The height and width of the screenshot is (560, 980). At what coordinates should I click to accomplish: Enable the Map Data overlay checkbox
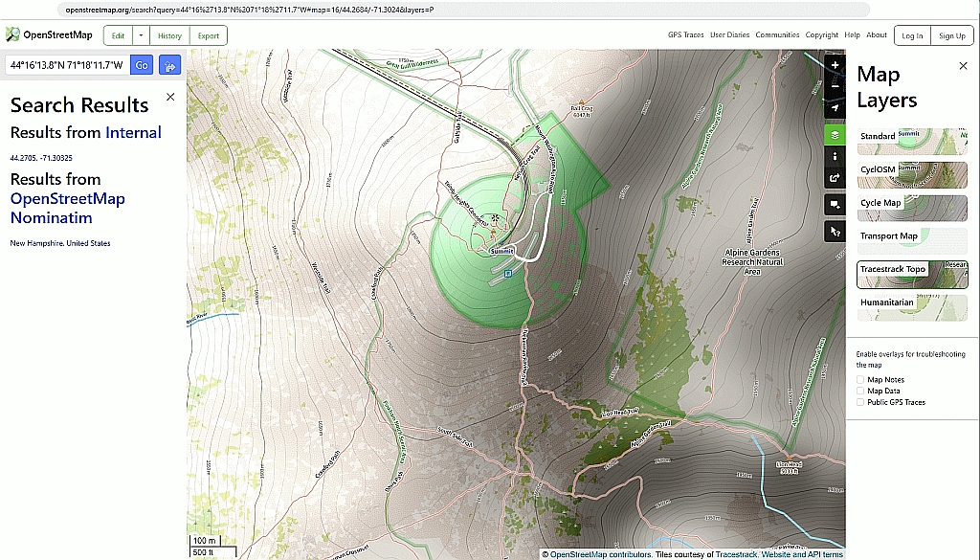(x=860, y=391)
